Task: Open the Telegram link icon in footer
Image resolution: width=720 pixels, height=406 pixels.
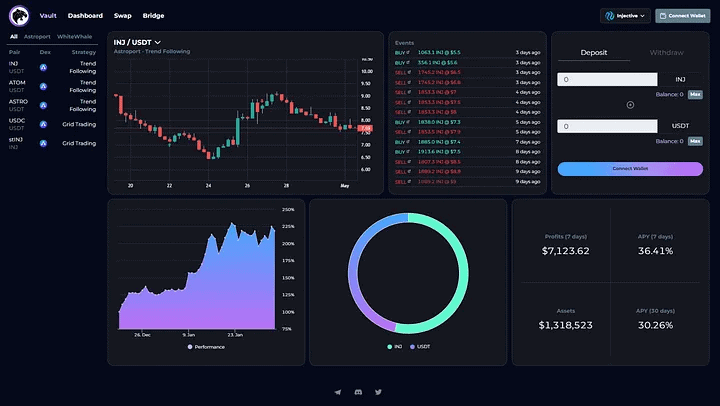Action: pyautogui.click(x=338, y=392)
